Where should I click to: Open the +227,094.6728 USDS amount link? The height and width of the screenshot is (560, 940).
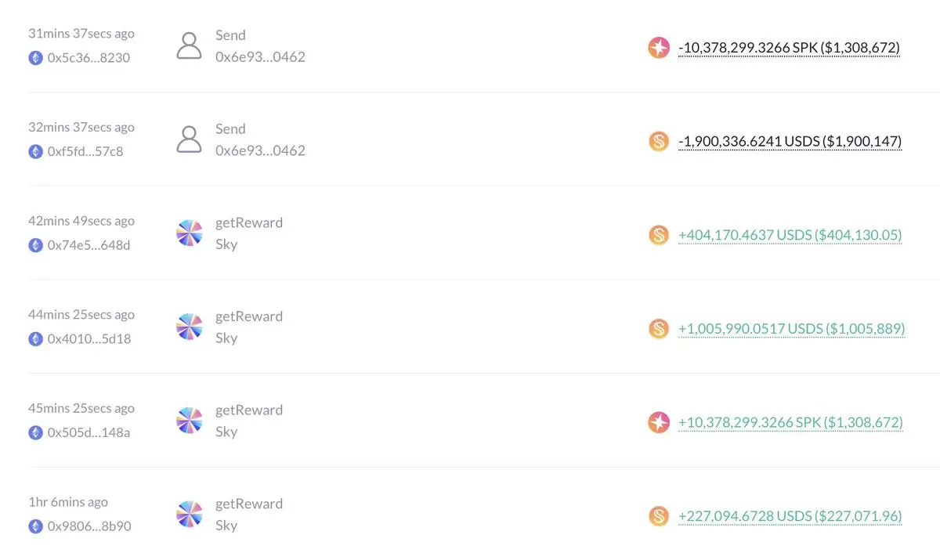790,516
